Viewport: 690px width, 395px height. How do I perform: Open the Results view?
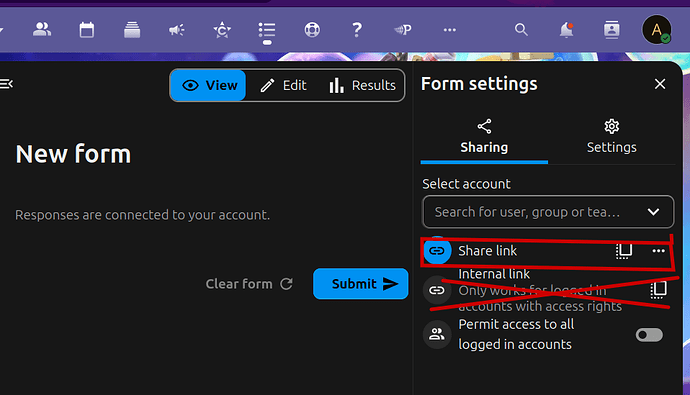362,85
